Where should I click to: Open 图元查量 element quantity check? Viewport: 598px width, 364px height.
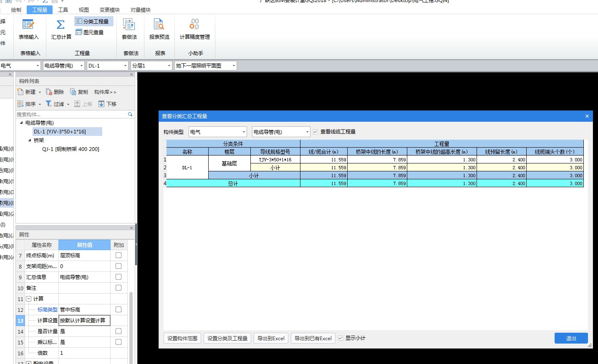89,32
